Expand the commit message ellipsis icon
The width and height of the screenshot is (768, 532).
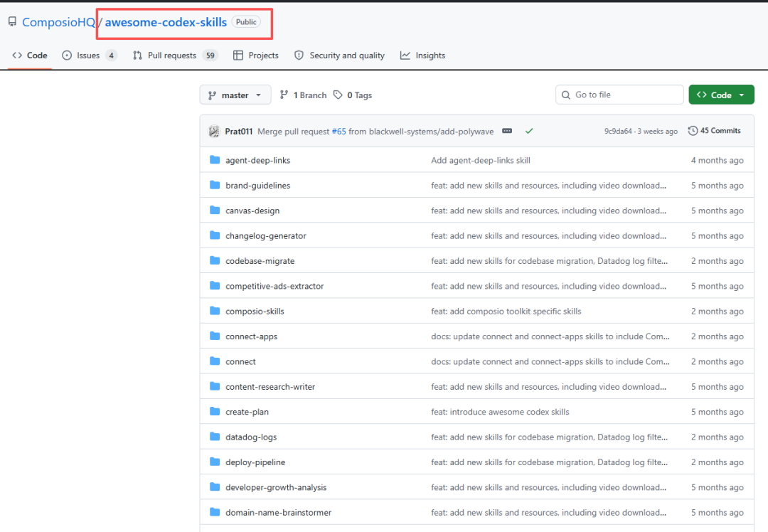click(x=507, y=132)
